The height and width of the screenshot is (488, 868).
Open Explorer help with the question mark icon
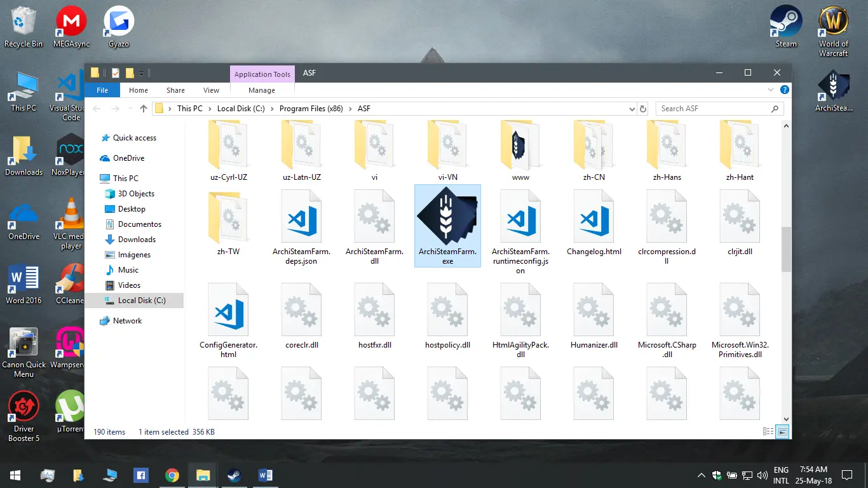[784, 90]
